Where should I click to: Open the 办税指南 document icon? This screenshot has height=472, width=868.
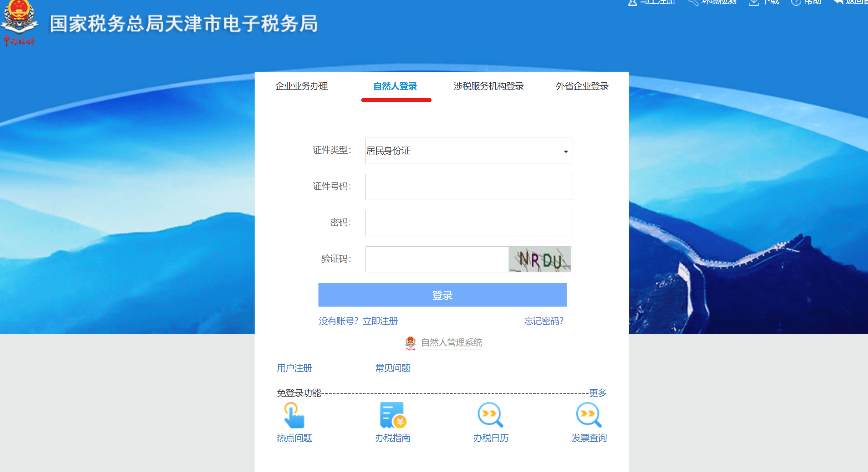pos(393,415)
